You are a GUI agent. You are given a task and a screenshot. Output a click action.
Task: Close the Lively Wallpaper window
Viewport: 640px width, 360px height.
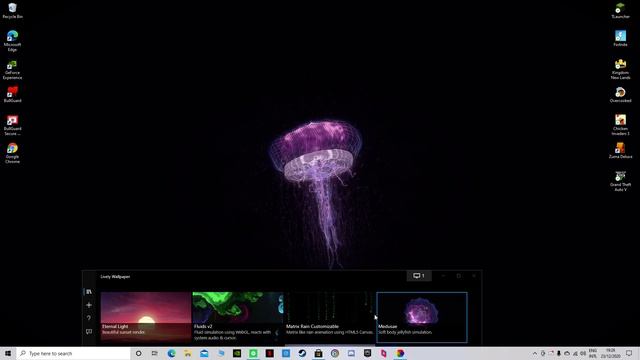click(474, 276)
